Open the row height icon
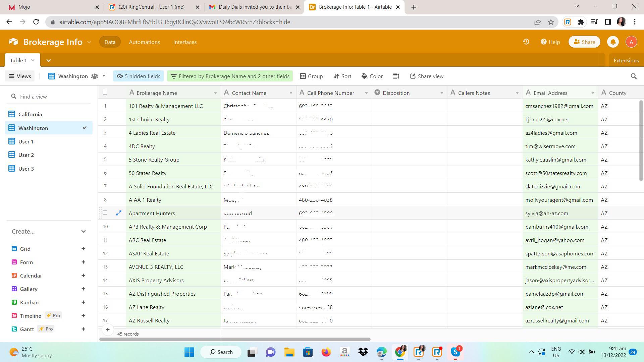Image resolution: width=644 pixels, height=362 pixels. tap(396, 76)
